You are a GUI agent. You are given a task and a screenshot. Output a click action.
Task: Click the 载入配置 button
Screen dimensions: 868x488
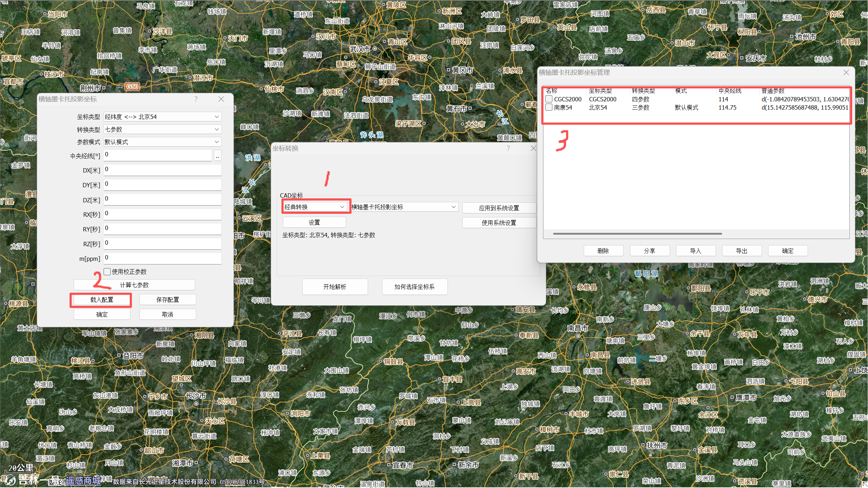coord(102,300)
